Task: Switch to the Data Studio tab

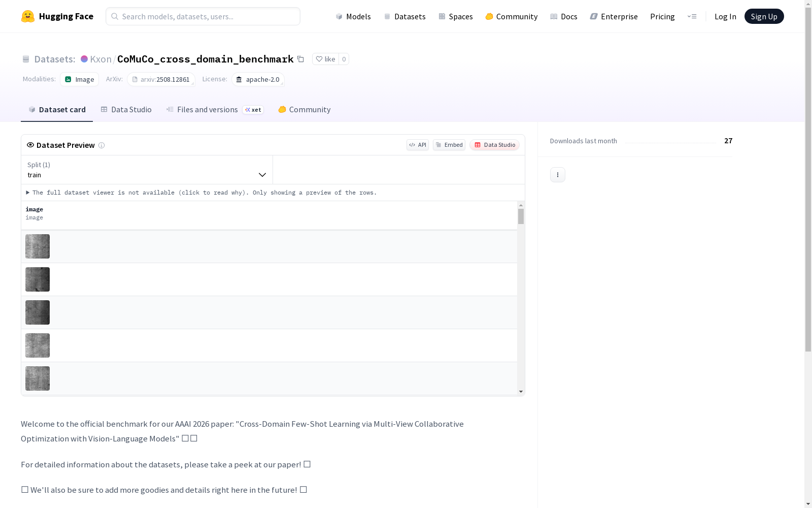Action: coord(126,110)
